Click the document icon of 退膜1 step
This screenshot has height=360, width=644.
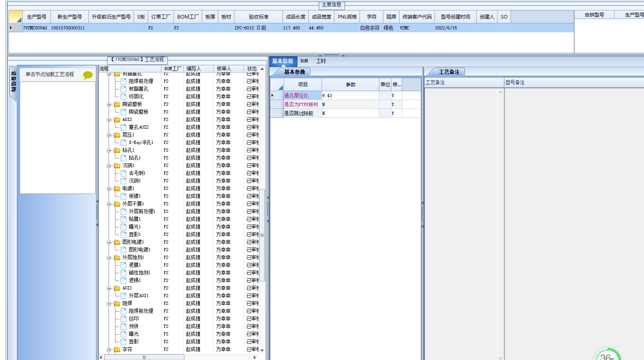click(124, 265)
